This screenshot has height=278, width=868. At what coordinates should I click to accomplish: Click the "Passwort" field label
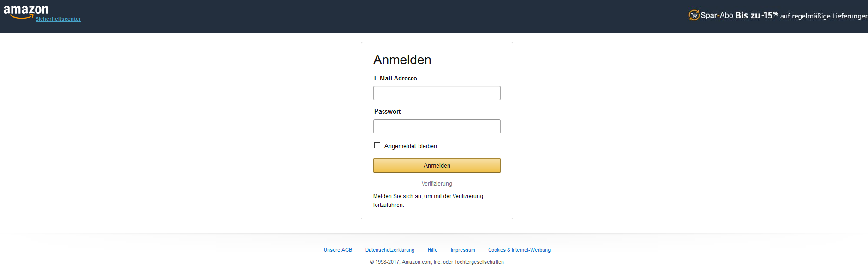(387, 112)
